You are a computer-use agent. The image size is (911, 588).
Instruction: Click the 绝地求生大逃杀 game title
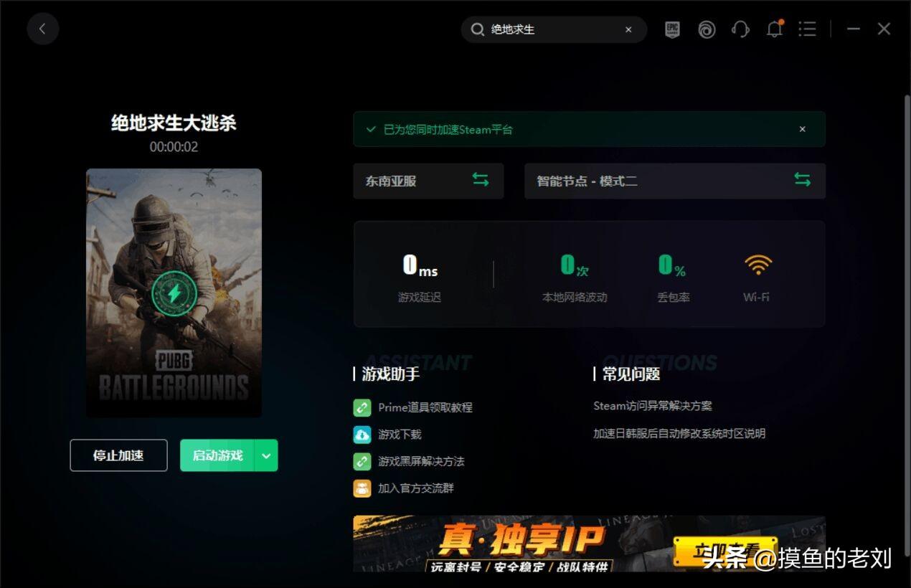click(174, 123)
